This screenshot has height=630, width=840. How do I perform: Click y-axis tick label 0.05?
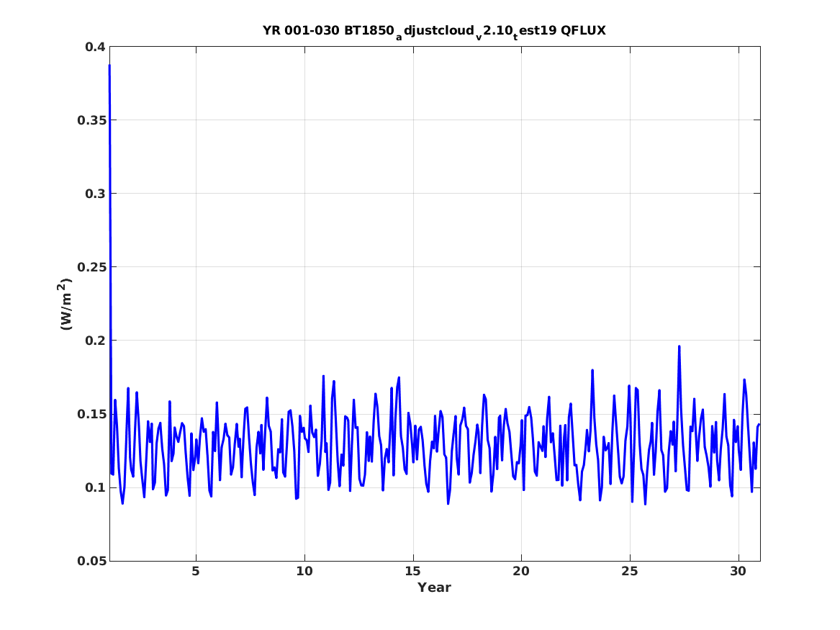coord(91,561)
